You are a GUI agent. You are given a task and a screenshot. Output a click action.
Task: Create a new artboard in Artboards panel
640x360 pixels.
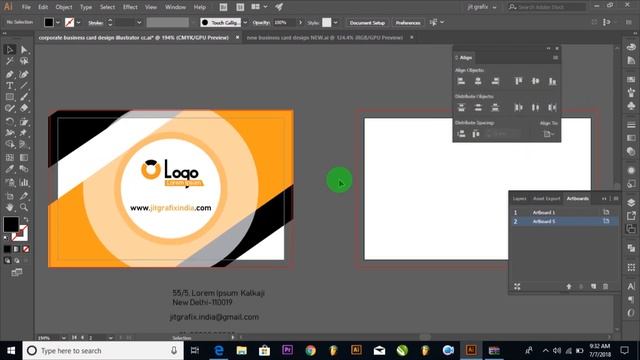pyautogui.click(x=593, y=287)
